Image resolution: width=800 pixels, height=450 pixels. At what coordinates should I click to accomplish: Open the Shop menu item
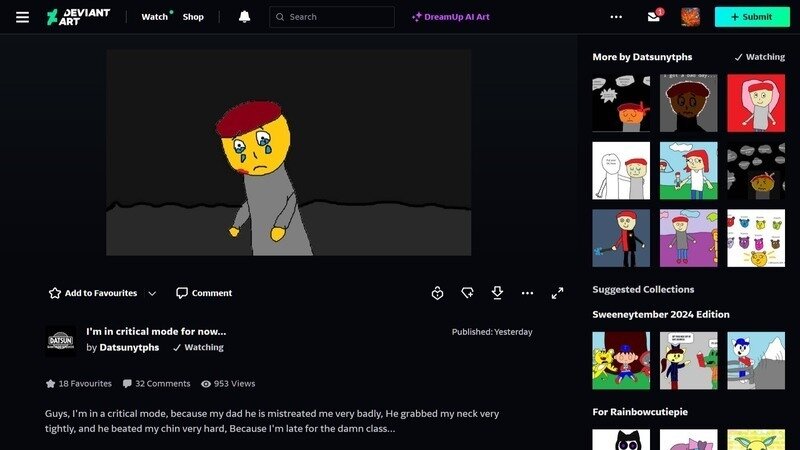193,17
